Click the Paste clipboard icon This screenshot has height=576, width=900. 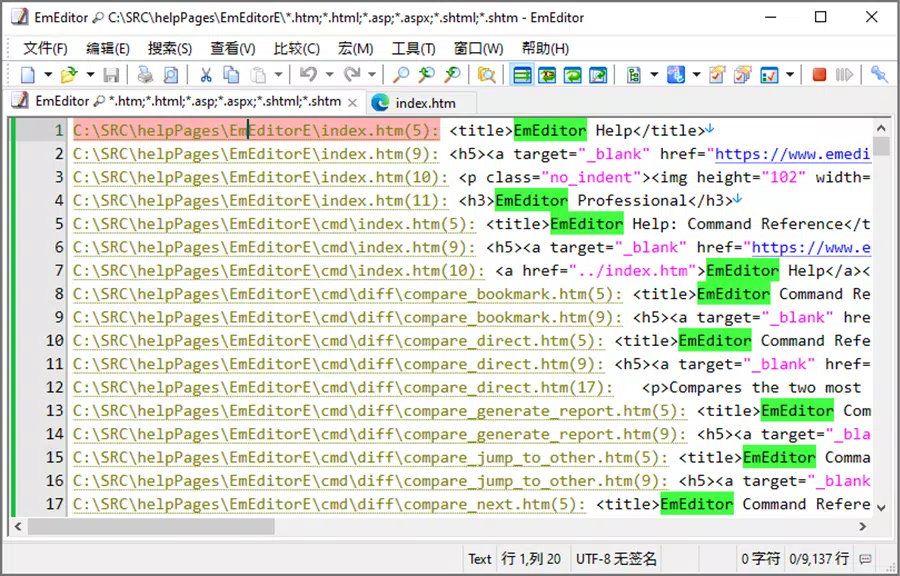[258, 75]
